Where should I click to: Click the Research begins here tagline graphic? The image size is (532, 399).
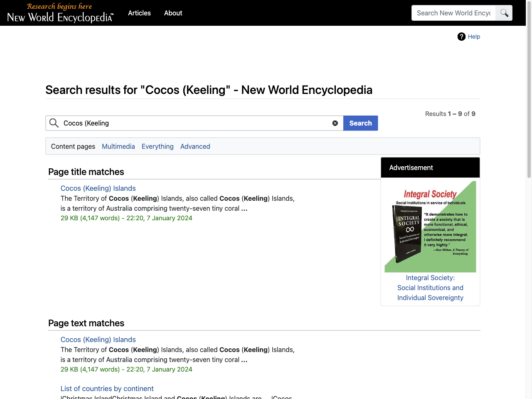pos(59,6)
